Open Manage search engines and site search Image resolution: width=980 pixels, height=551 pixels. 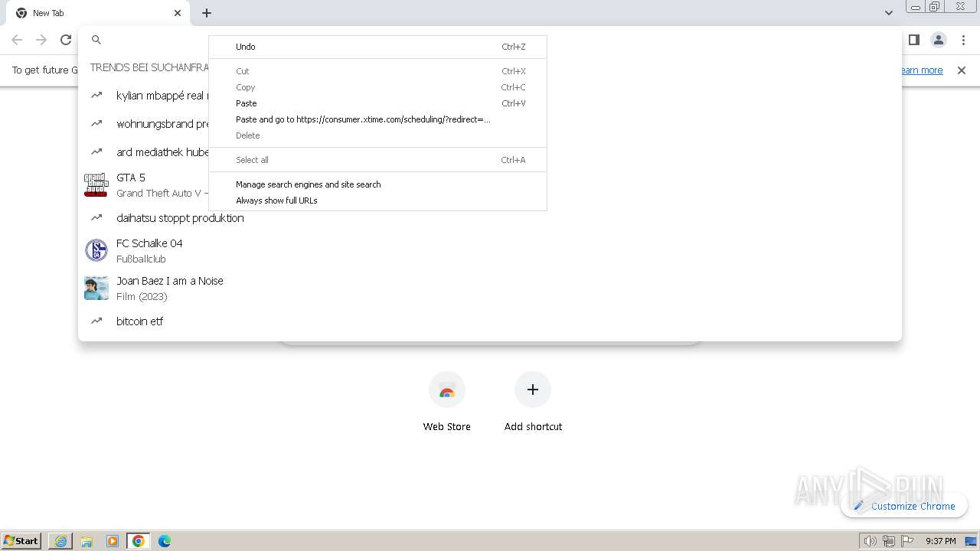(x=378, y=184)
